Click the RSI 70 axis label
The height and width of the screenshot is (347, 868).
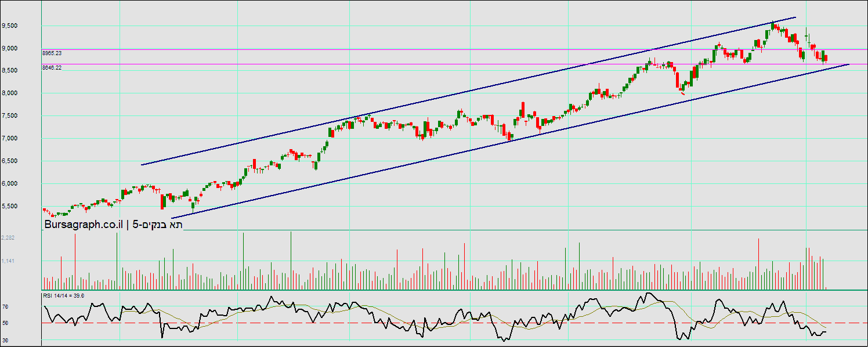[x=5, y=306]
